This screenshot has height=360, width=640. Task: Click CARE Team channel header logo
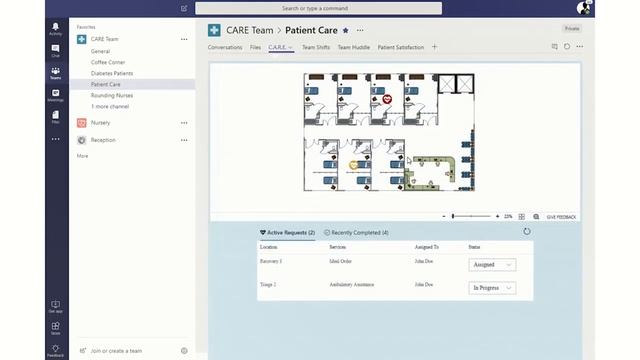coord(214,30)
